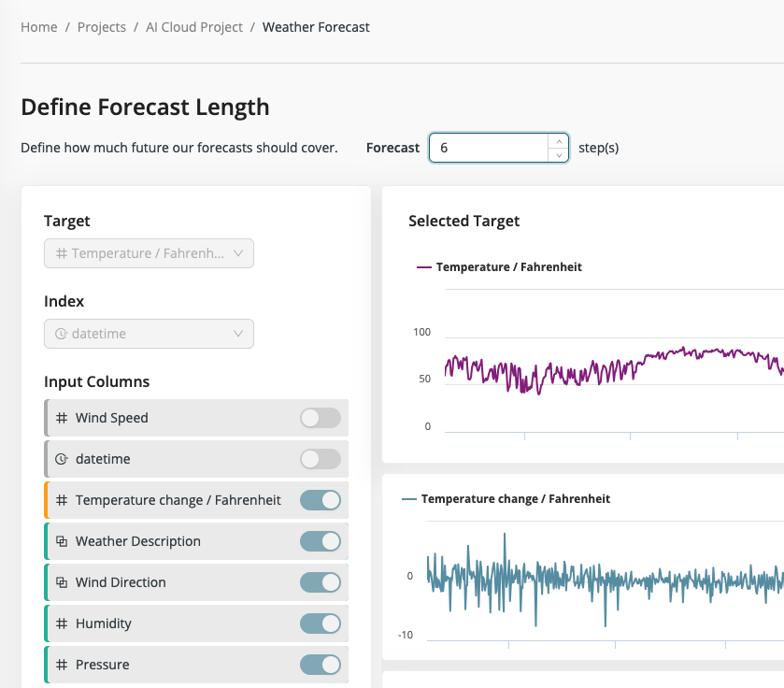Open Projects breadcrumb link
This screenshot has height=688, width=784.
(x=102, y=27)
